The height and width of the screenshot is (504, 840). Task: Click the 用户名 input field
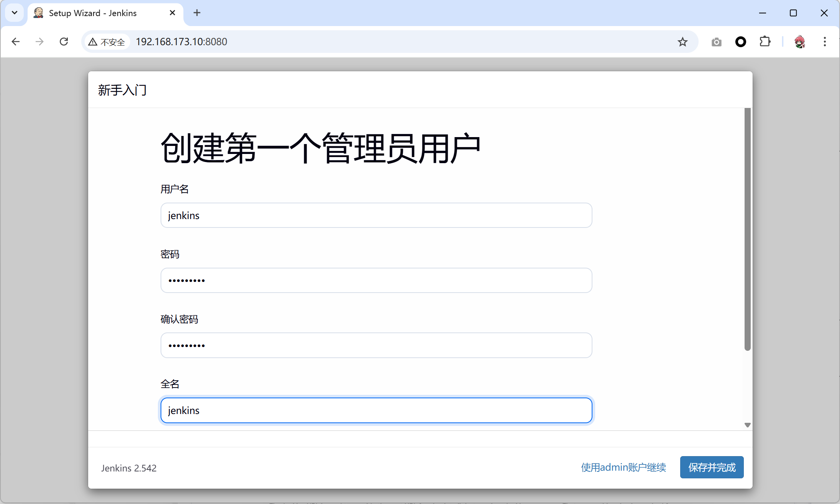(376, 215)
